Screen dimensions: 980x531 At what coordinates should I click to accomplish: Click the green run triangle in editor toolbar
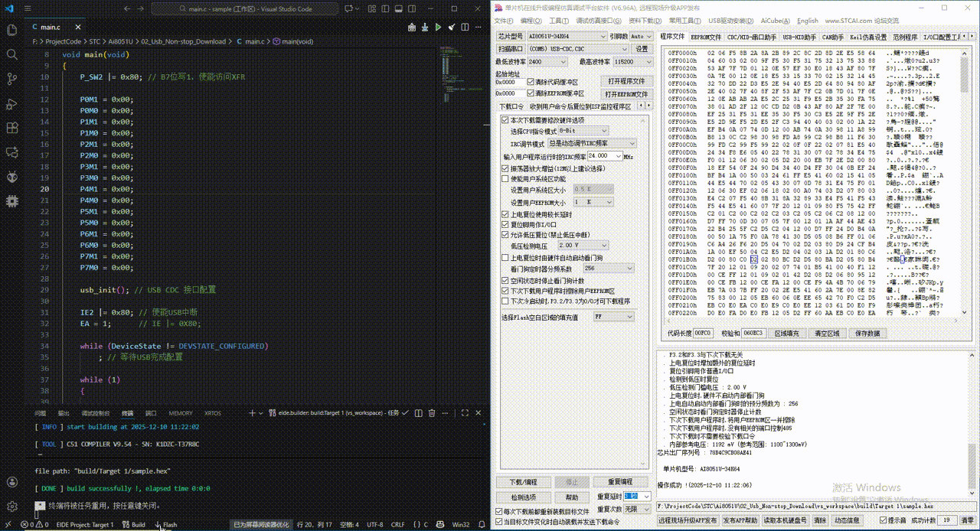[438, 26]
